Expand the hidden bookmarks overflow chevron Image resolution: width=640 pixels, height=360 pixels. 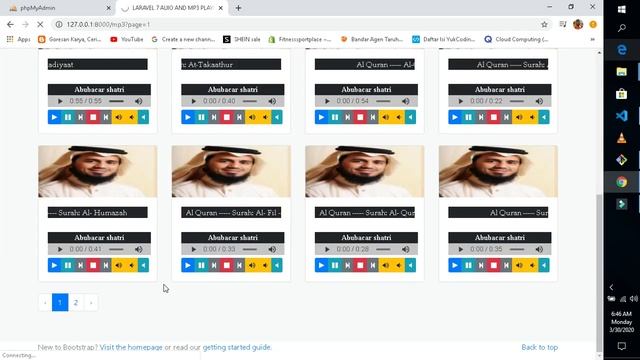click(x=593, y=39)
